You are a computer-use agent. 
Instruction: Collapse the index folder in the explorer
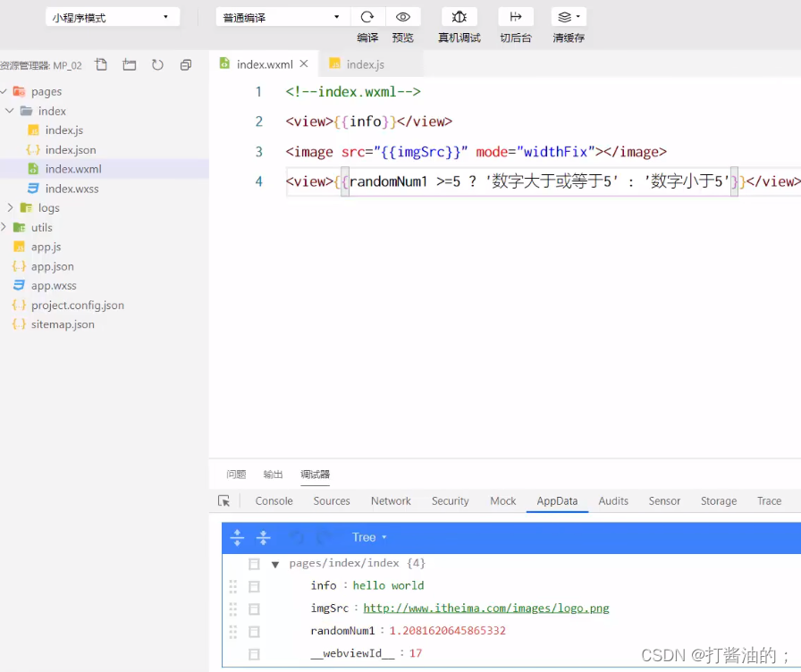pyautogui.click(x=10, y=111)
